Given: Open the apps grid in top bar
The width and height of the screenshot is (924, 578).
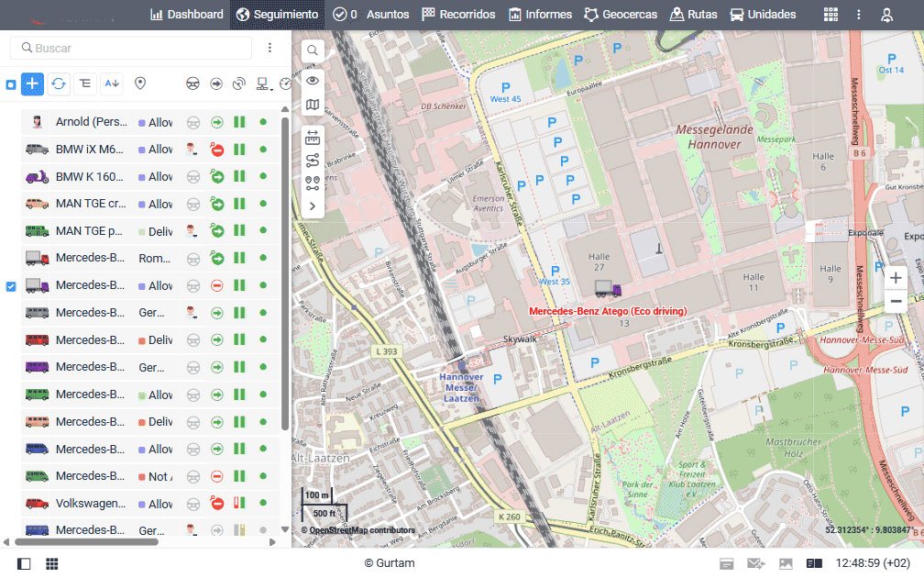Looking at the screenshot, I should 830,15.
